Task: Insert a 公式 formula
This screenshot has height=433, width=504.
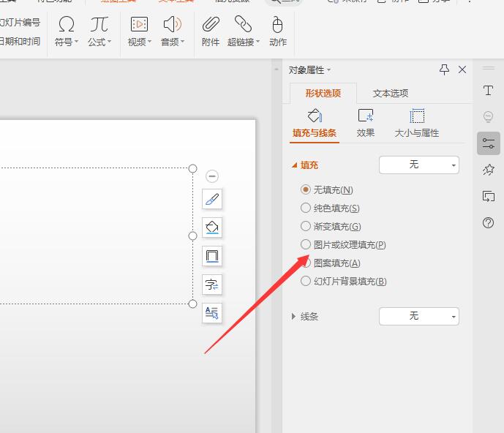Action: tap(99, 24)
